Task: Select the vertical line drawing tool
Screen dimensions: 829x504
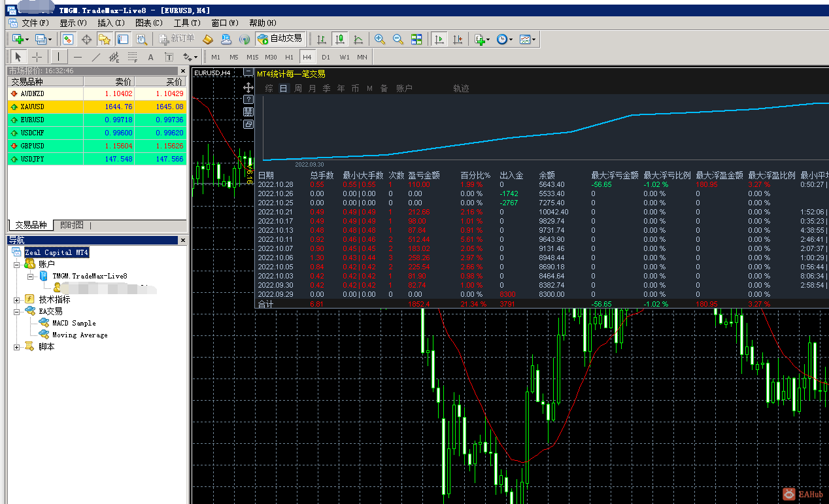Action: point(59,57)
